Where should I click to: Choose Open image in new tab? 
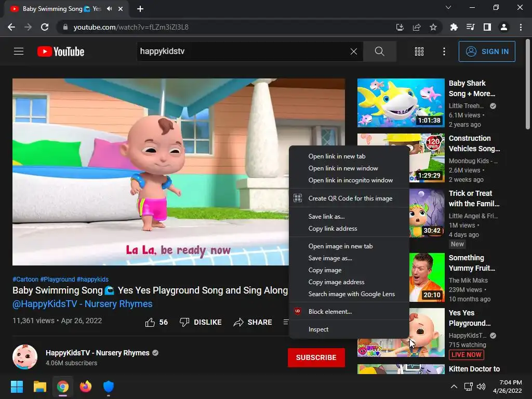click(x=349, y=246)
